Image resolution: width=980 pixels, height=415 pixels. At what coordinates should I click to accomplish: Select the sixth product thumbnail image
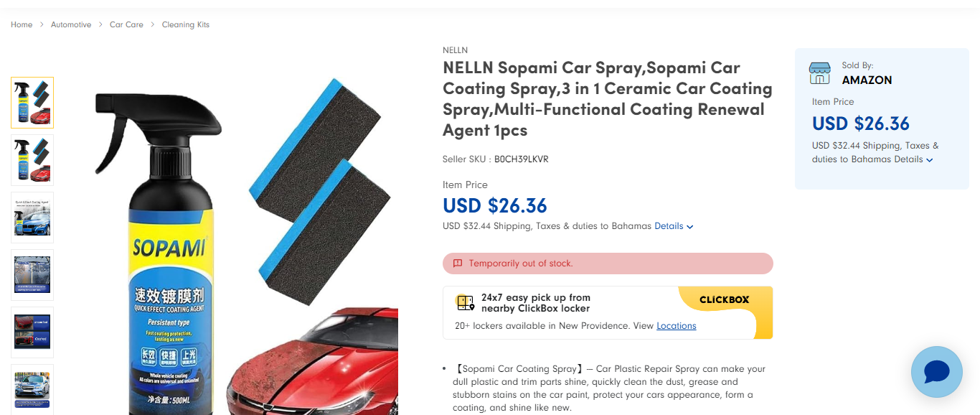pos(32,388)
